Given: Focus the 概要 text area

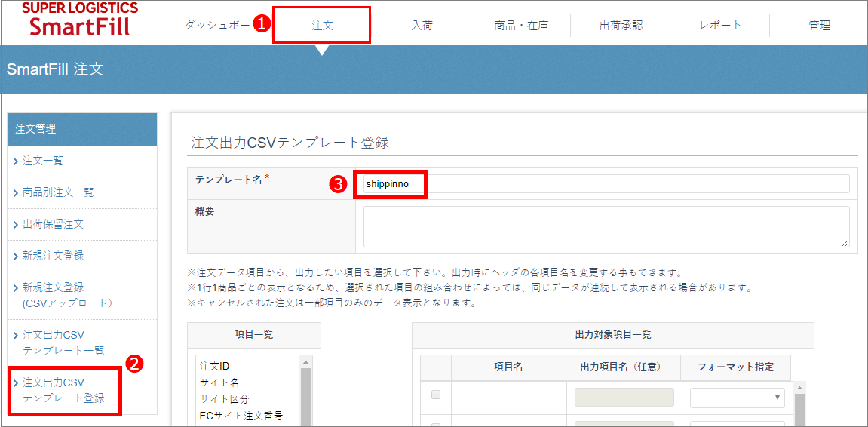Looking at the screenshot, I should click(606, 226).
